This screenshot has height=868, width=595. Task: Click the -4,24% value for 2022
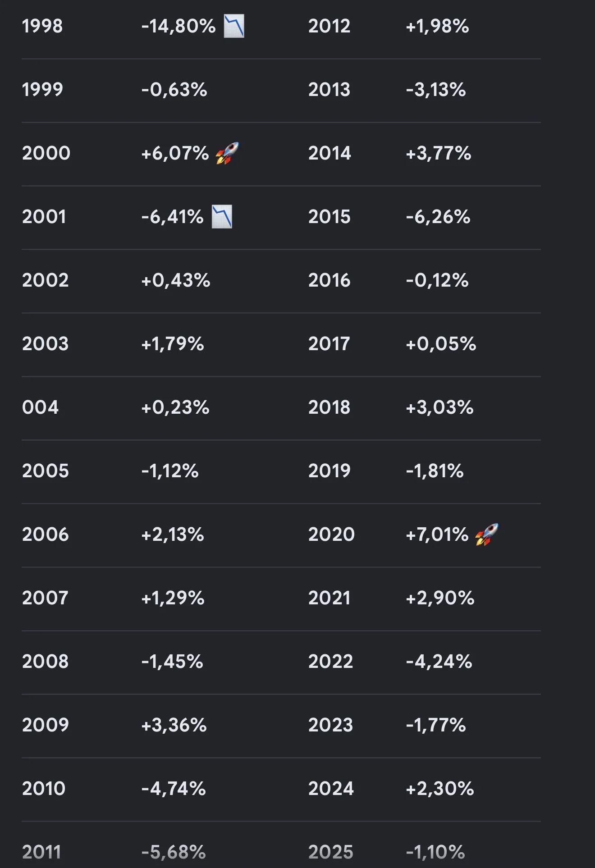[439, 662]
